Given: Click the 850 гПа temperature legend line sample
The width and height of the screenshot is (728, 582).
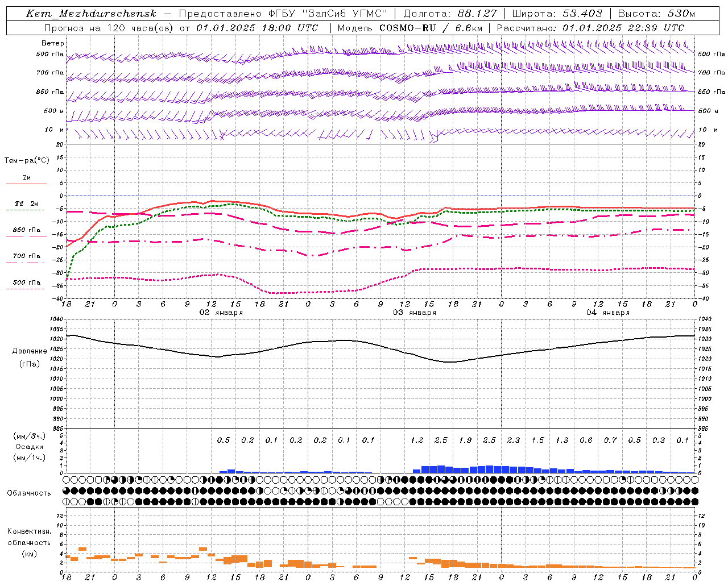Looking at the screenshot, I should coord(26,236).
